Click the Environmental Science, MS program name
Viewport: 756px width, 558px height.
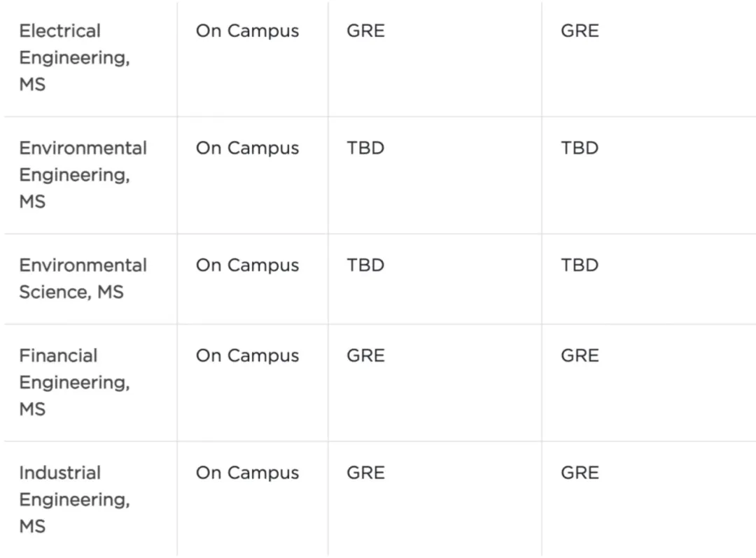point(83,279)
